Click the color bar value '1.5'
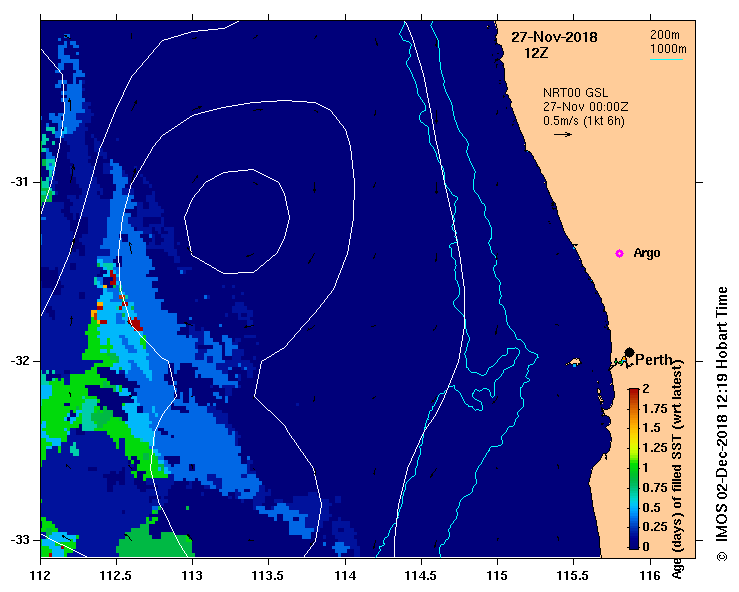 coord(651,428)
